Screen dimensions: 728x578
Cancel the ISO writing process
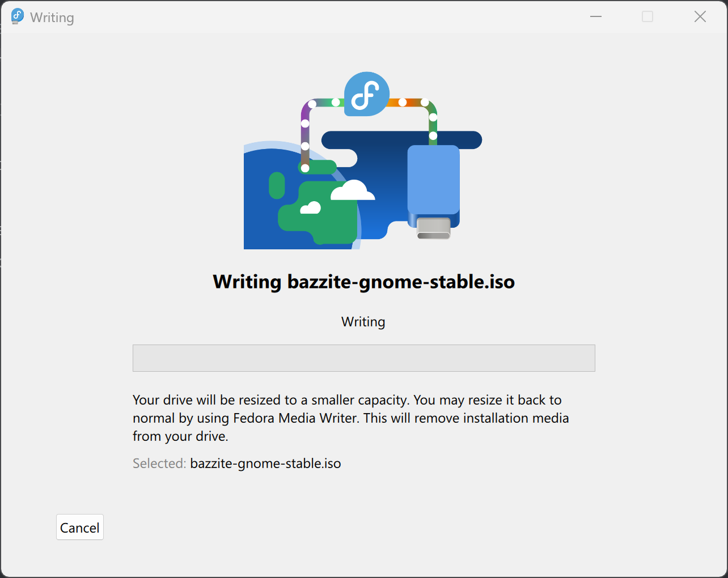80,528
